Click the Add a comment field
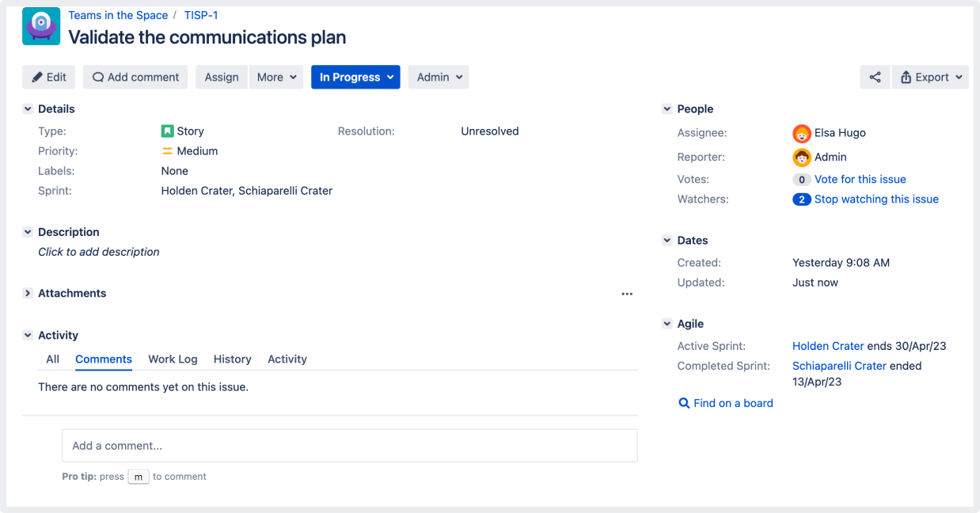 coord(349,445)
